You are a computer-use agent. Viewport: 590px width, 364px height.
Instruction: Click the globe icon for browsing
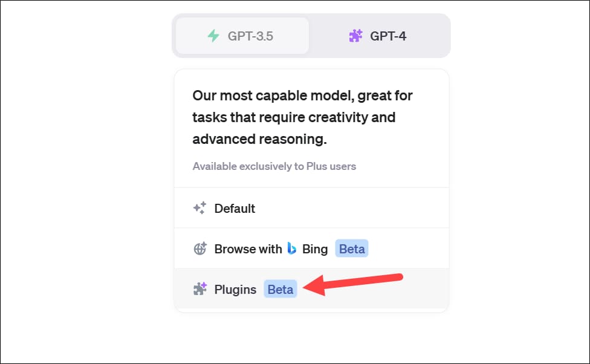click(x=200, y=249)
